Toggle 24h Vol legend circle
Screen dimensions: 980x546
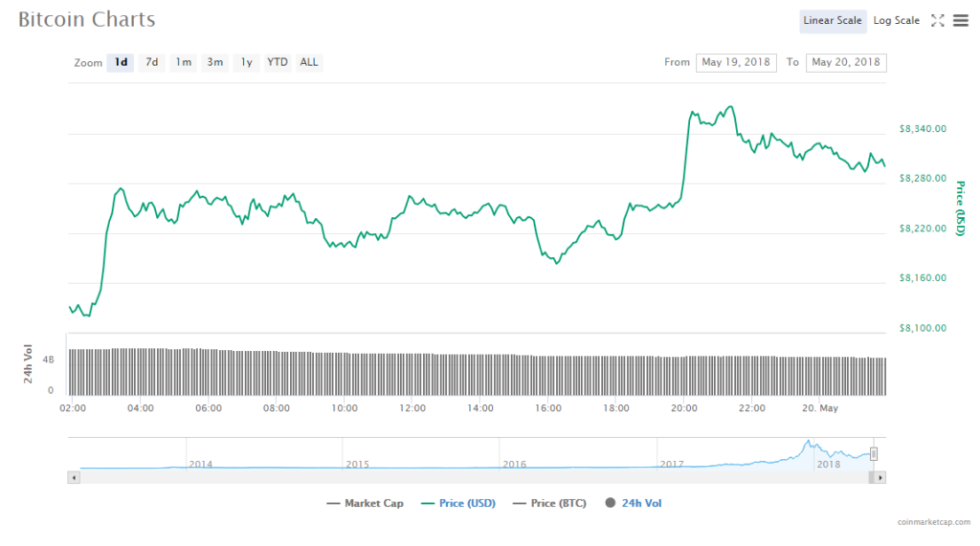[x=609, y=503]
